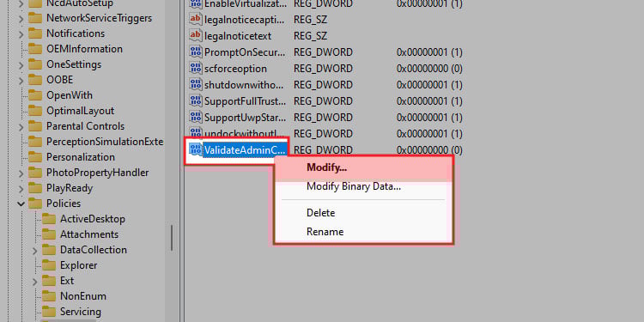Expand the OneSettings key
Viewport: 644px width, 322px height.
[21, 65]
